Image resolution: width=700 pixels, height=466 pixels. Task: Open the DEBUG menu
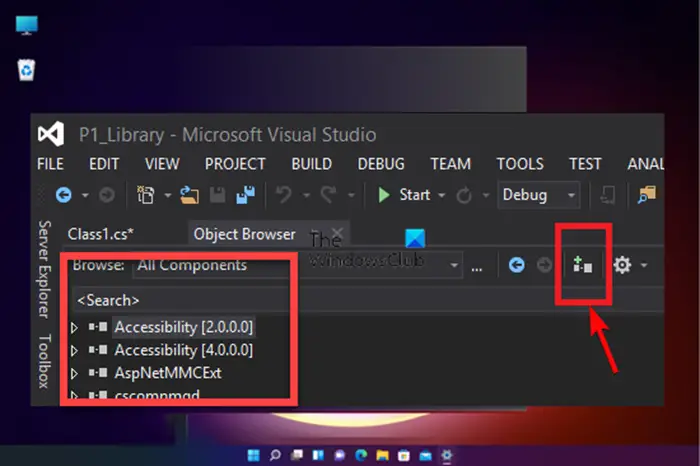click(x=381, y=164)
